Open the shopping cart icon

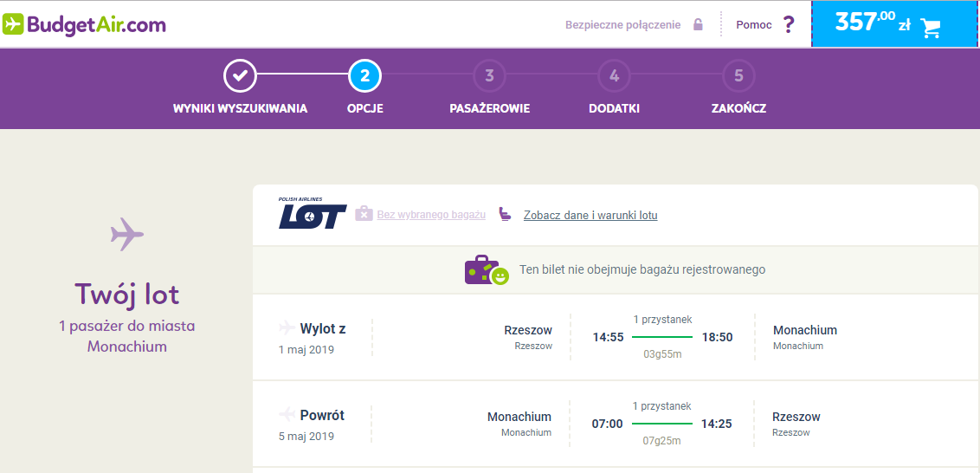click(x=930, y=28)
